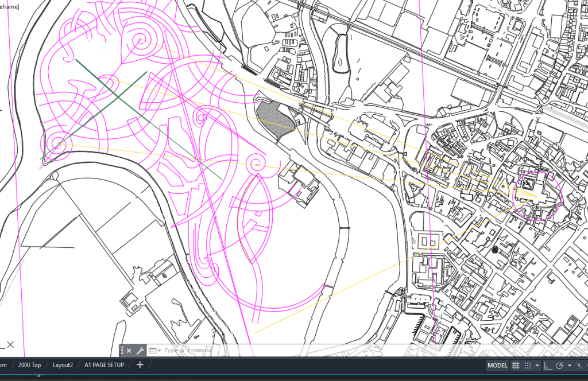Close the command line window
Viewport: 588px width, 381px height.
coord(129,350)
